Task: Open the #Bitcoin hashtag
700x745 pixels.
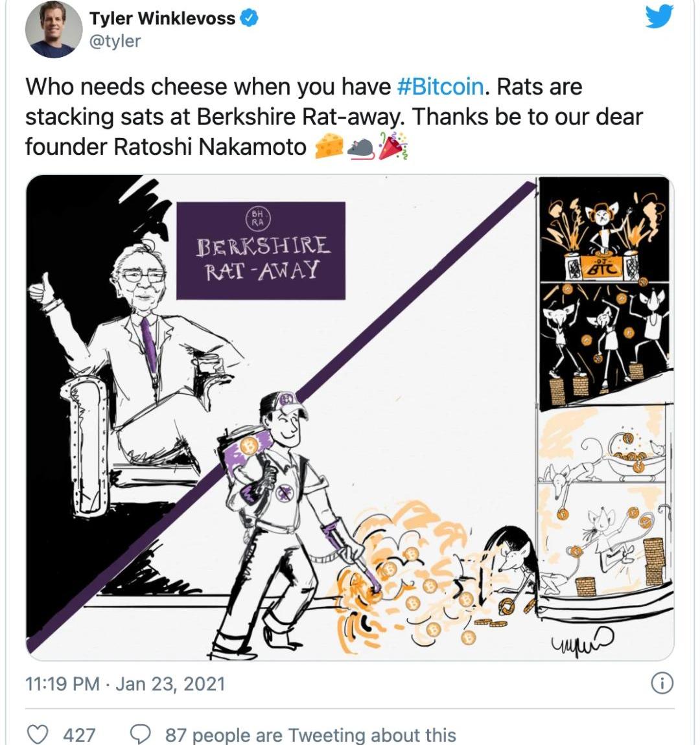Action: (440, 87)
